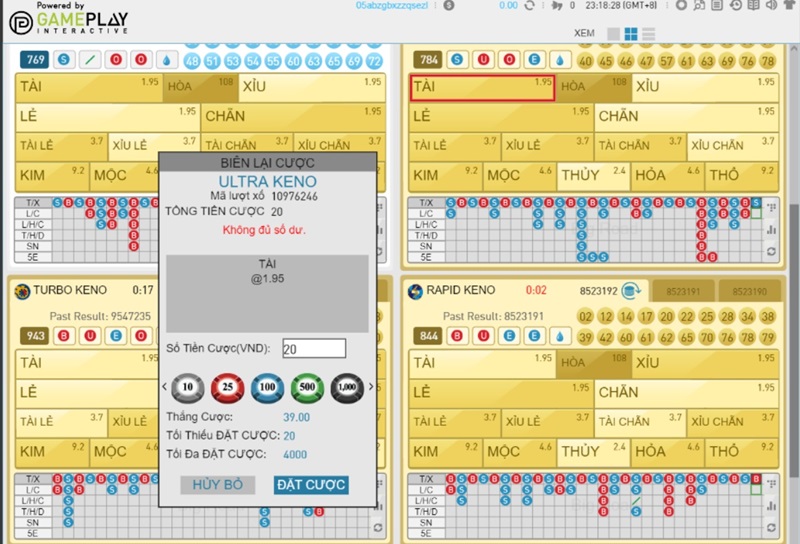800x544 pixels.
Task: Switch to list rows view
Action: [x=648, y=34]
